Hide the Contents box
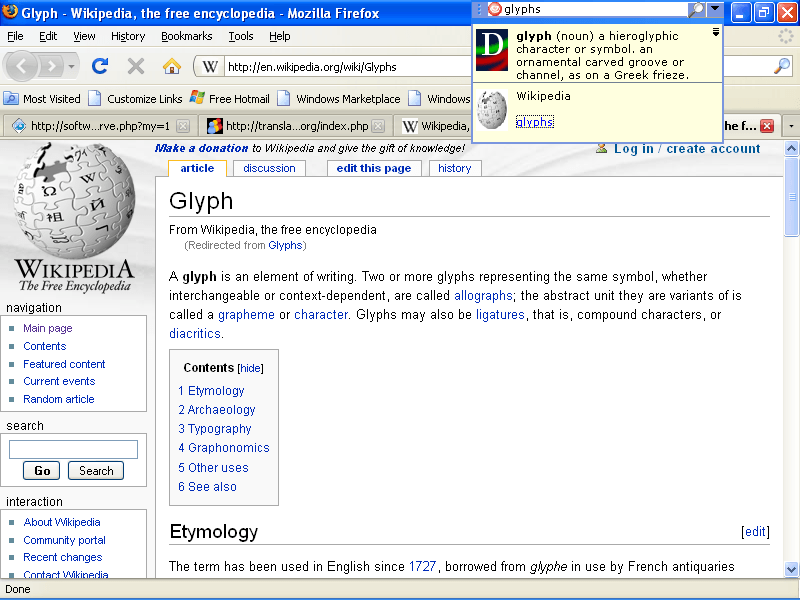This screenshot has width=800, height=600. pyautogui.click(x=250, y=368)
